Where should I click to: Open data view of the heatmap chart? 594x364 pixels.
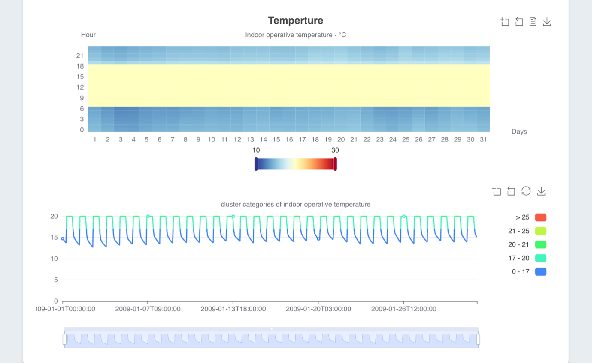tap(533, 21)
